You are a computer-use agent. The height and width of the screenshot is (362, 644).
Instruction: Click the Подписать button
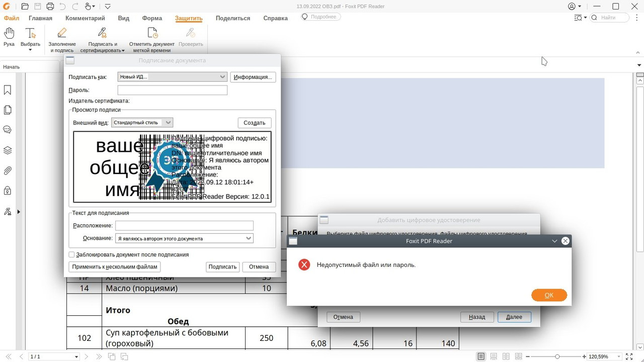tap(222, 267)
